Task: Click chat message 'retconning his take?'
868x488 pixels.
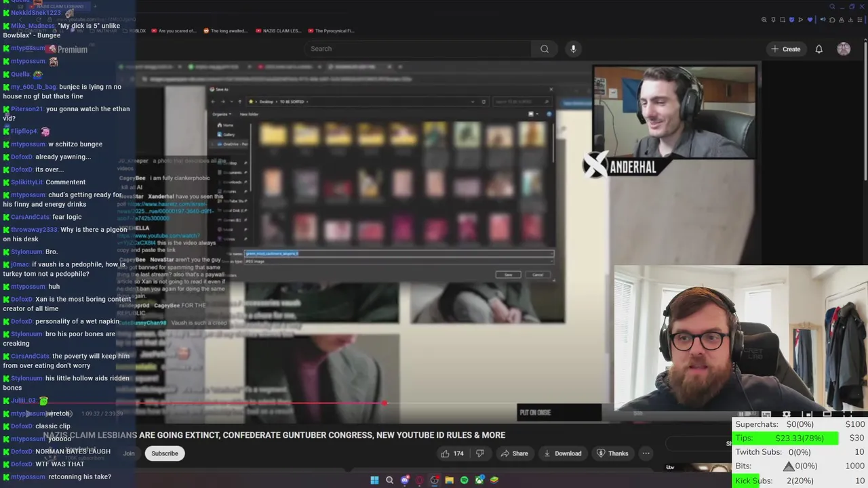Action: 79,477
